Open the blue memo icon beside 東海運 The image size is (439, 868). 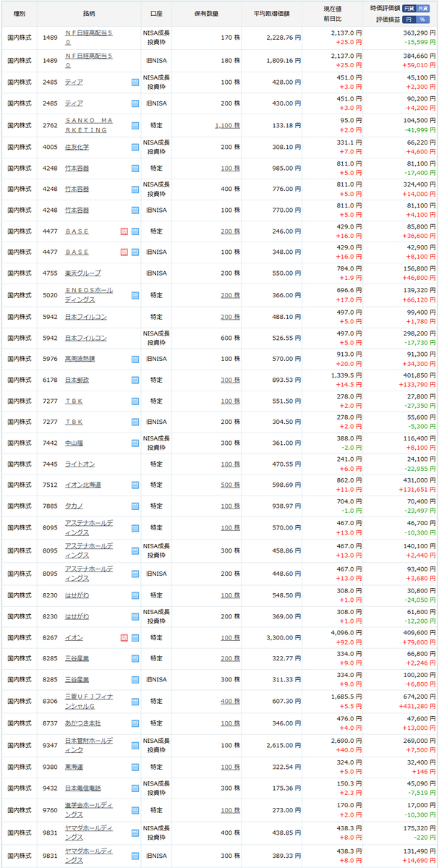tap(135, 767)
